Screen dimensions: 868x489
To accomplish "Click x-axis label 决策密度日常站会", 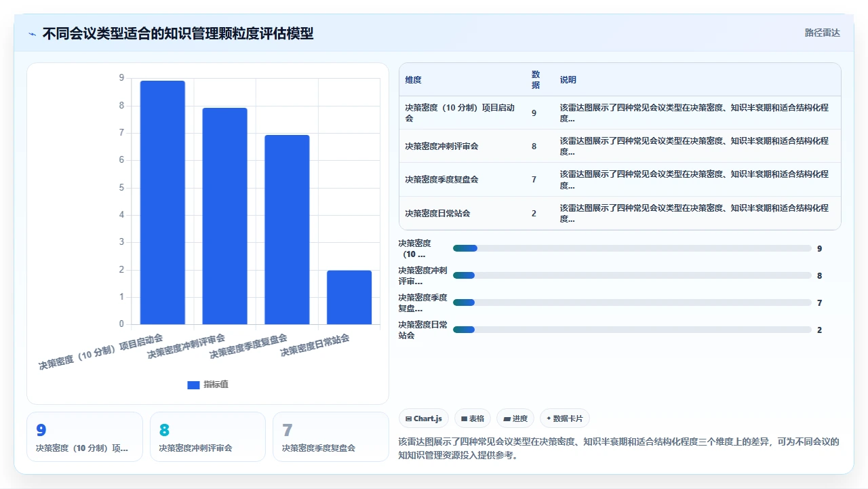I will point(315,346).
